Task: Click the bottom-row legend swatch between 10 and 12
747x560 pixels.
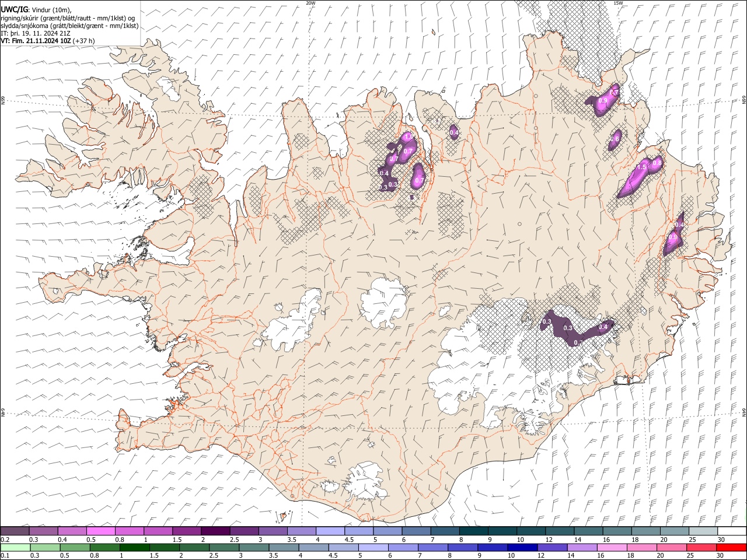Action: pyautogui.click(x=523, y=547)
